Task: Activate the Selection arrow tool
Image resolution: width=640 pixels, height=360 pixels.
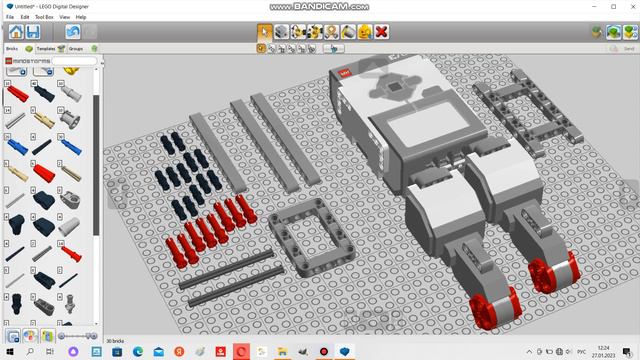Action: point(264,32)
